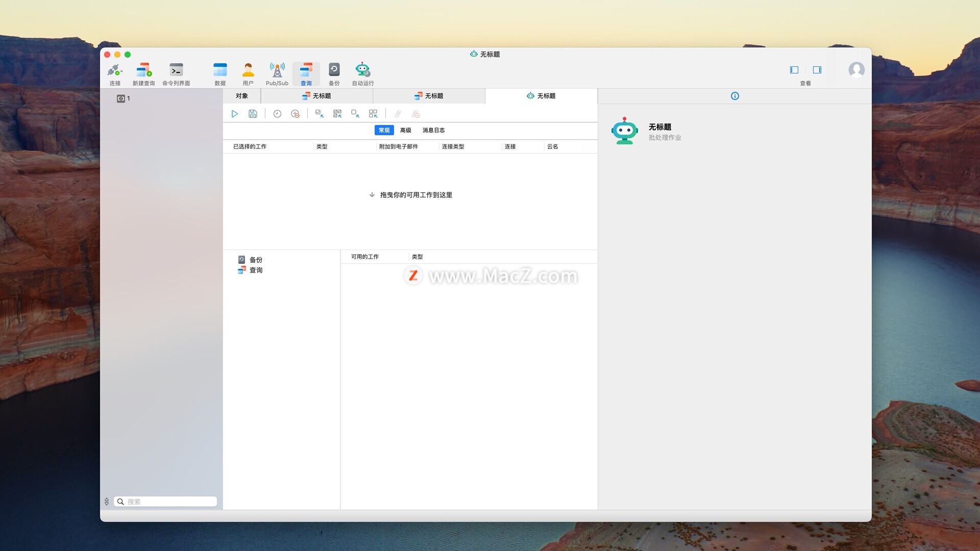Open the 连接 dropdown in toolbar
980x551 pixels.
(x=115, y=70)
